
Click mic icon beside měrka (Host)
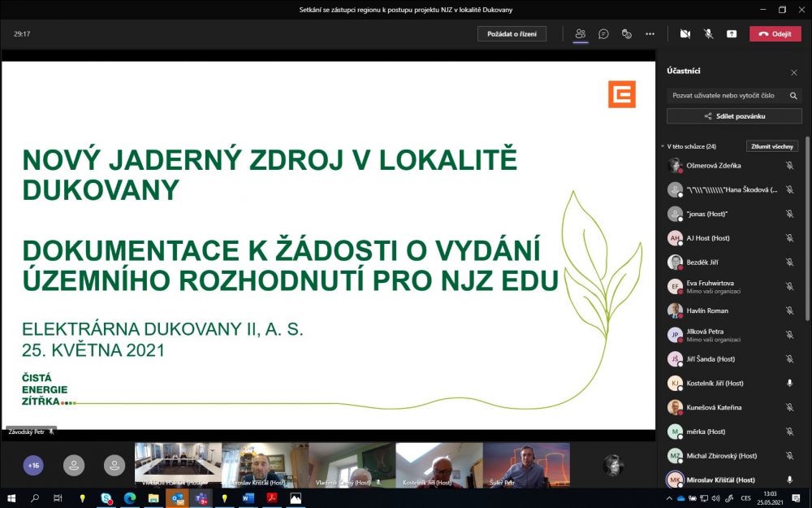(790, 432)
